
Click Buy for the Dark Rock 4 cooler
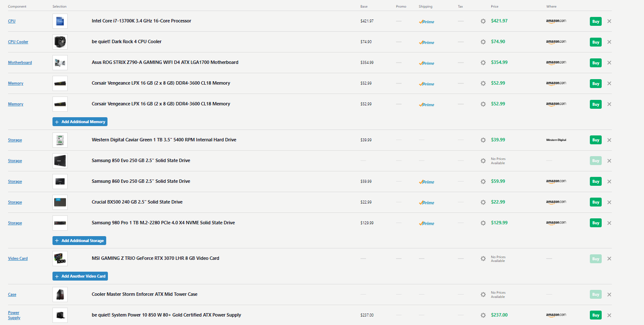[x=596, y=42]
